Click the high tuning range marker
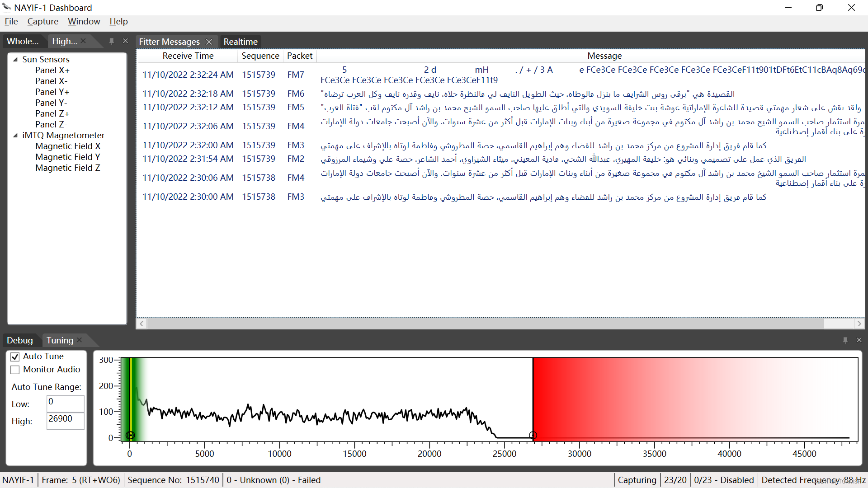 tap(533, 435)
